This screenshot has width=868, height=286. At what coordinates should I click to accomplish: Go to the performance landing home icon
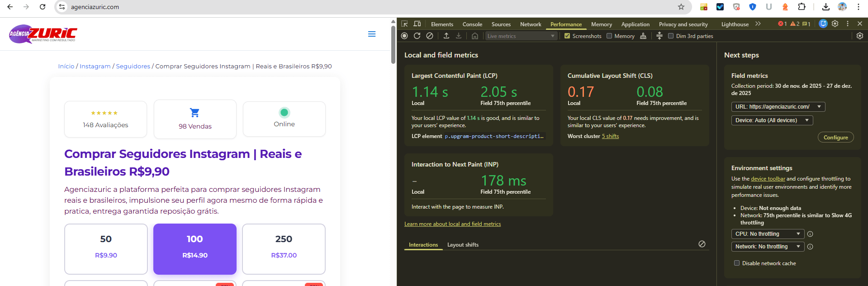click(475, 36)
